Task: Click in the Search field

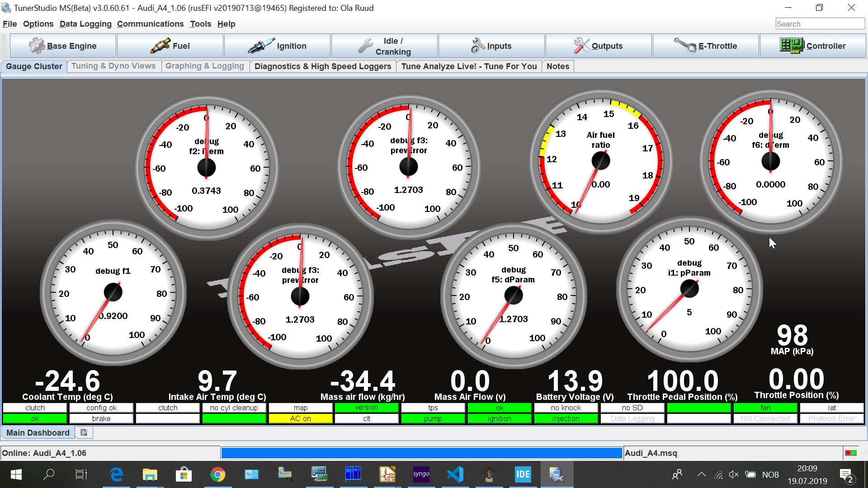Action: point(820,24)
